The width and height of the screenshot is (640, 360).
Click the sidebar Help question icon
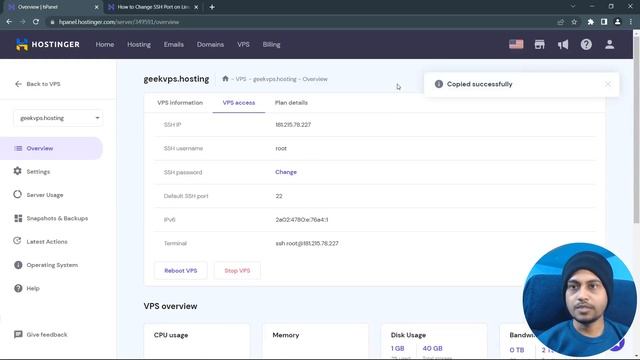[18, 288]
